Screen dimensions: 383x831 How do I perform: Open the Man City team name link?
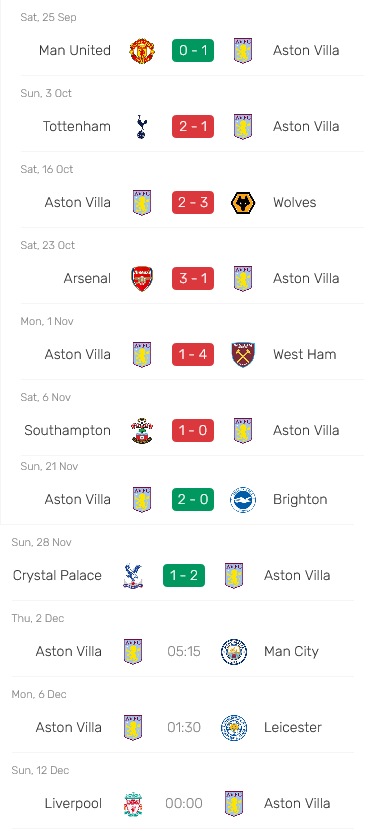coord(291,651)
